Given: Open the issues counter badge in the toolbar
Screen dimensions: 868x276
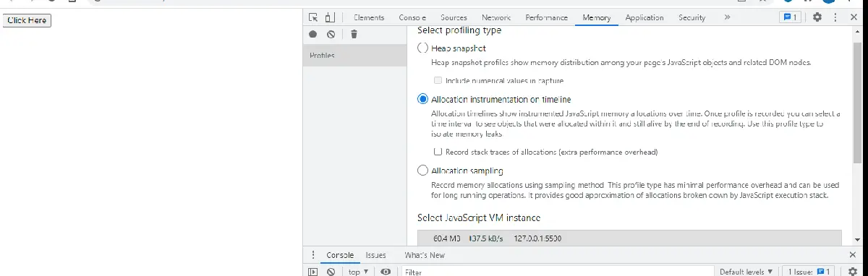Looking at the screenshot, I should (789, 17).
